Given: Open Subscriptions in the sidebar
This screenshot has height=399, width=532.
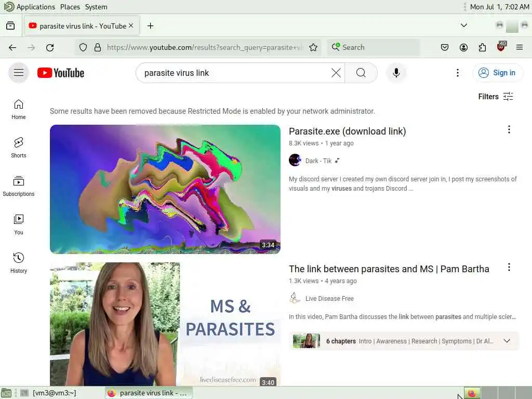Looking at the screenshot, I should 19,187.
